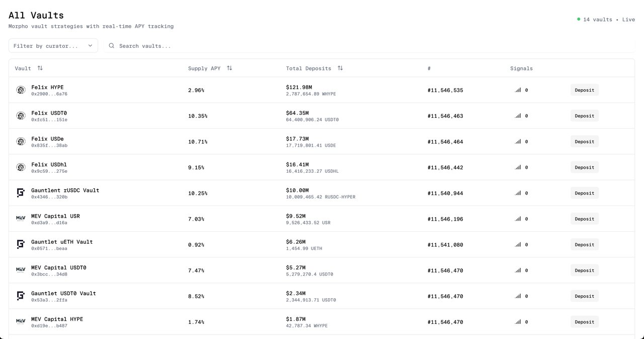Image resolution: width=644 pixels, height=339 pixels.
Task: Click Deposit for Gauntlet uETH Vault
Action: coord(585,244)
